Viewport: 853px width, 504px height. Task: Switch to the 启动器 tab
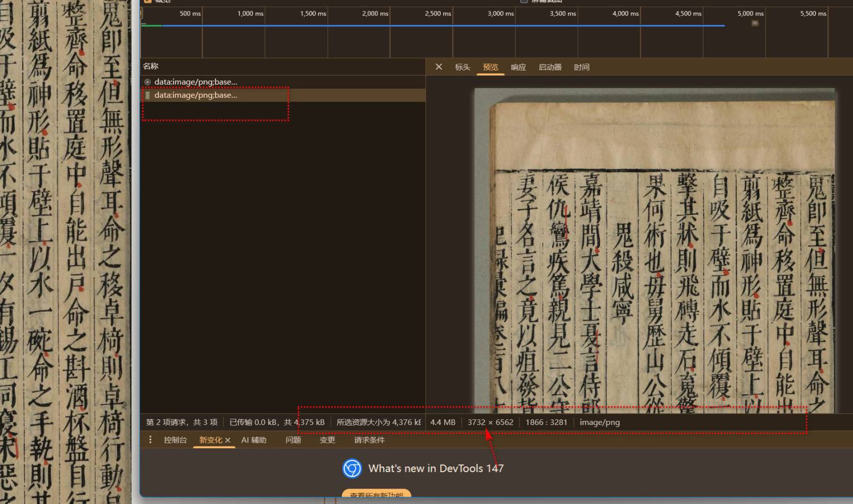tap(550, 67)
